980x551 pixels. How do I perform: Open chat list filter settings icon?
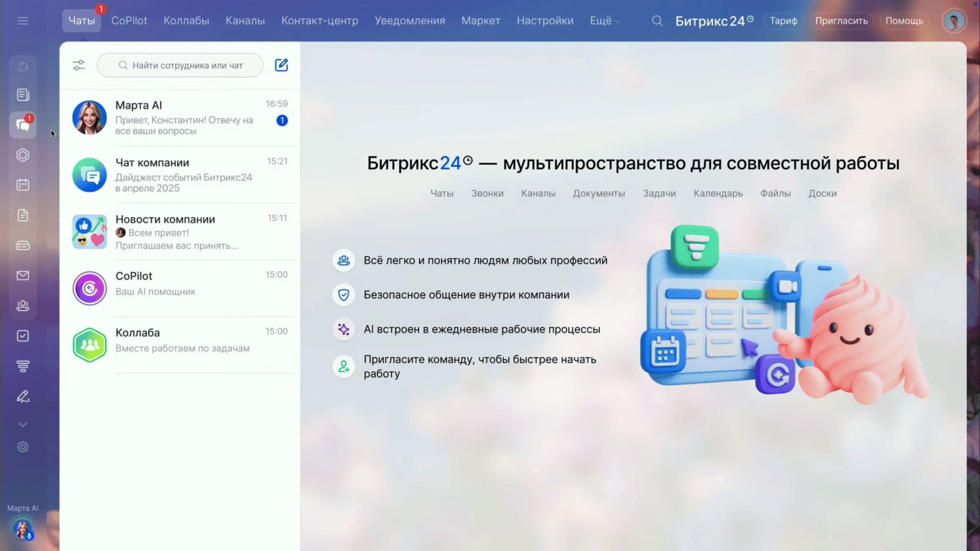pyautogui.click(x=79, y=65)
